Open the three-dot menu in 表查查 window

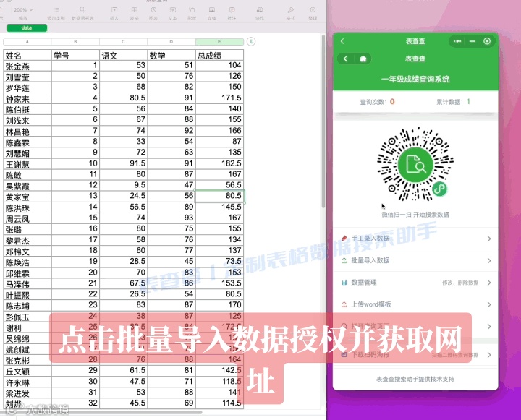coord(457,41)
